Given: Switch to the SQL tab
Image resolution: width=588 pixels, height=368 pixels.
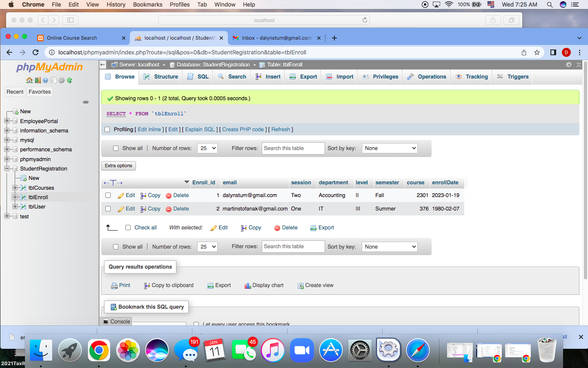Looking at the screenshot, I should 197,76.
